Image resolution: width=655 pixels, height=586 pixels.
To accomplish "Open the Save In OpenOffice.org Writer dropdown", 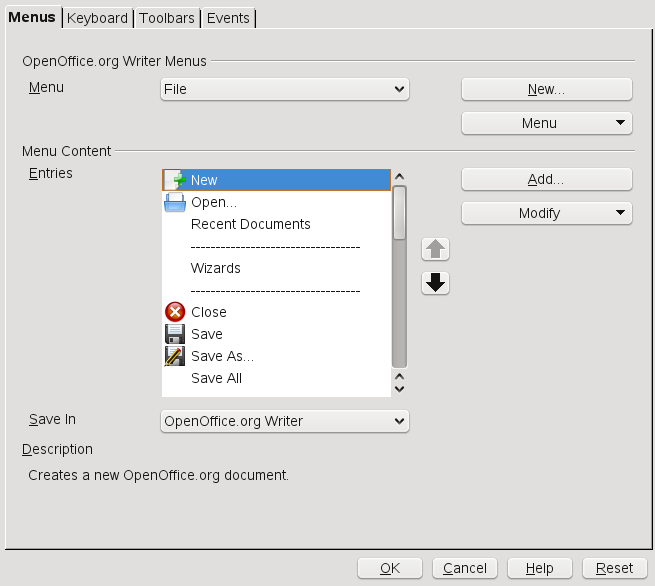I will pos(285,421).
